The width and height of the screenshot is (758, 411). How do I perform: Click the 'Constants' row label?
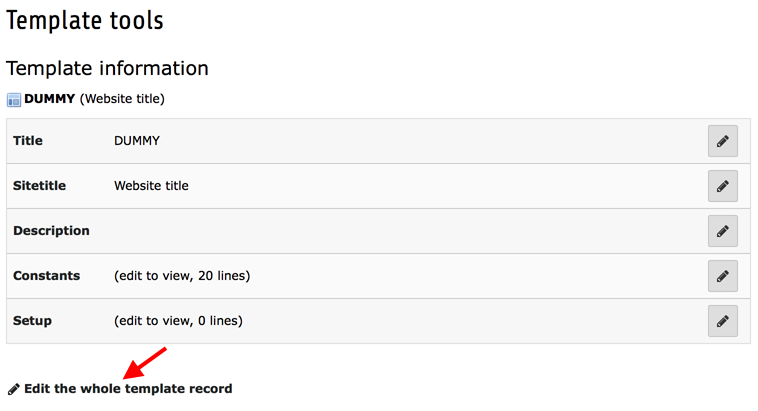tap(47, 276)
